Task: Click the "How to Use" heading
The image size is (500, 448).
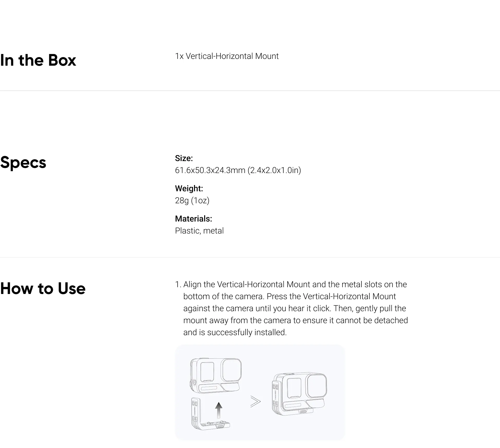Action: click(x=43, y=289)
